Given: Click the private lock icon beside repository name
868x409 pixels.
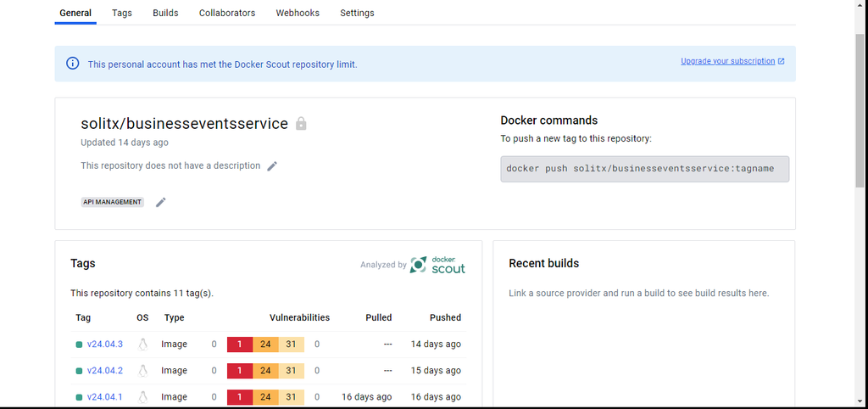Looking at the screenshot, I should click(x=301, y=123).
